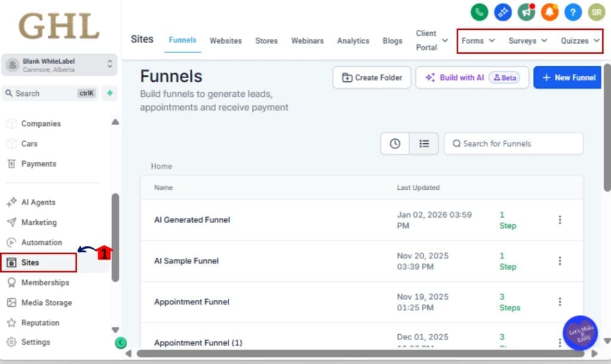Expand the Surveys dropdown
Image resolution: width=611 pixels, height=364 pixels.
pyautogui.click(x=527, y=41)
